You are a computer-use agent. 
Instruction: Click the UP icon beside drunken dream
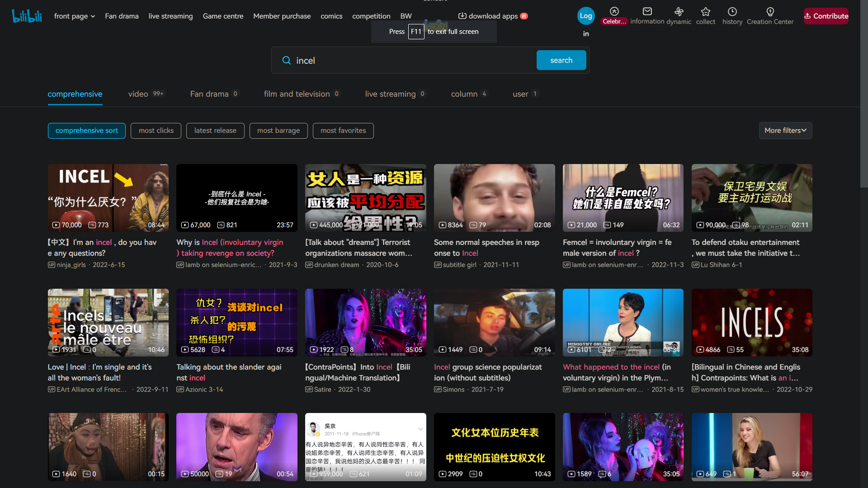(x=309, y=265)
